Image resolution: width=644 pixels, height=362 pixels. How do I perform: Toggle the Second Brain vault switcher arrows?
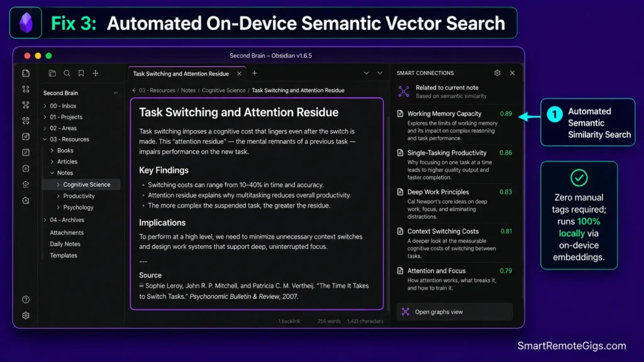(116, 93)
